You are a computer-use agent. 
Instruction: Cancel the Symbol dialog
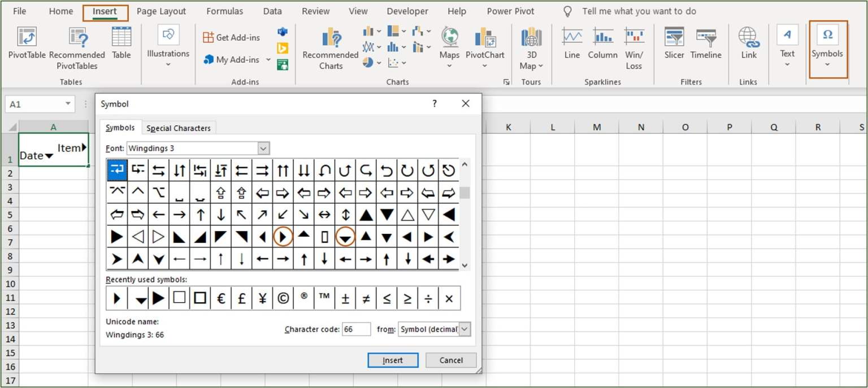pyautogui.click(x=450, y=360)
